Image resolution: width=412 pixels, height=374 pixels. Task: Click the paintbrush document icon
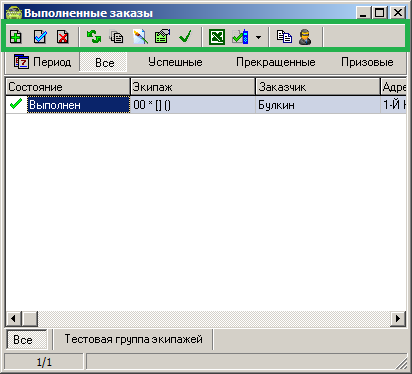[140, 36]
